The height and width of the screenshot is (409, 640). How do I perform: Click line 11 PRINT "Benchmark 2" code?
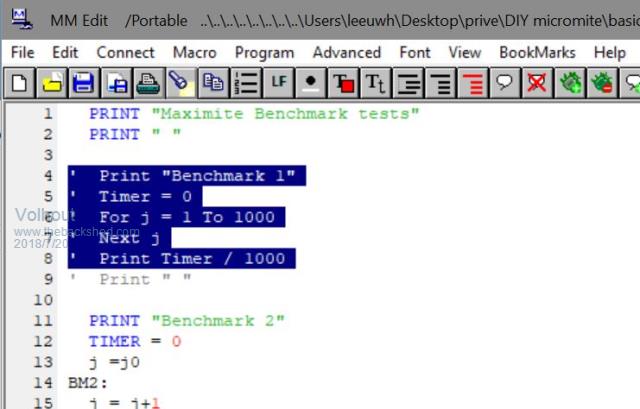tap(186, 321)
